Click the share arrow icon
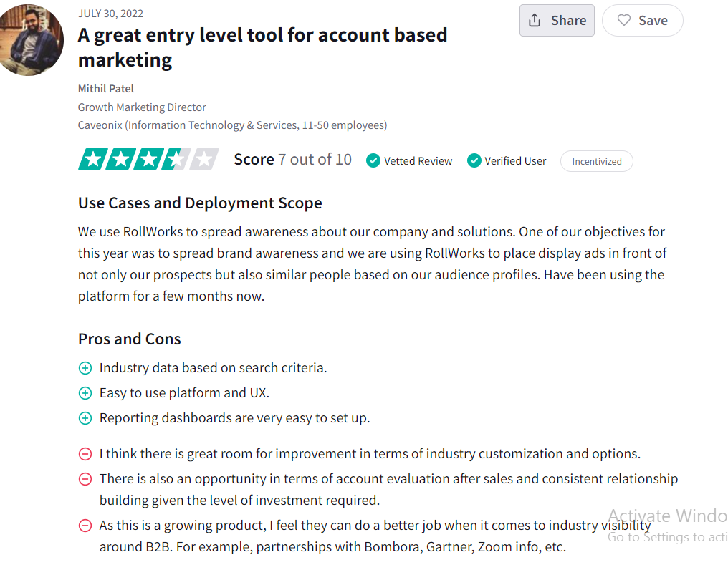 click(535, 21)
